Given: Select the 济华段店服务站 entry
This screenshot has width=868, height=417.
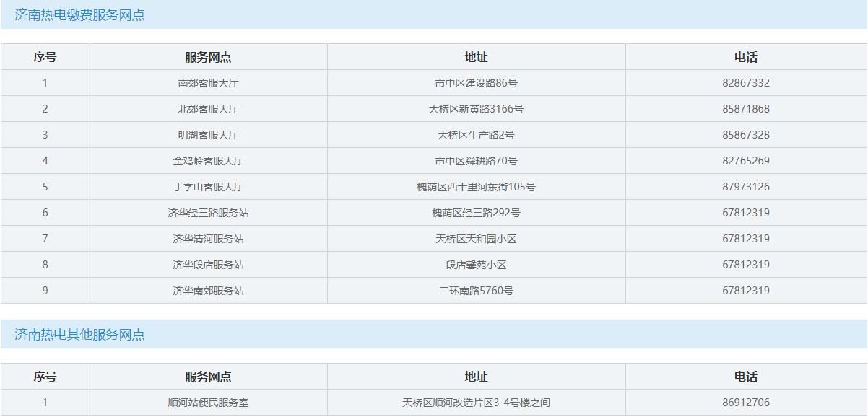Looking at the screenshot, I should coord(208,265).
